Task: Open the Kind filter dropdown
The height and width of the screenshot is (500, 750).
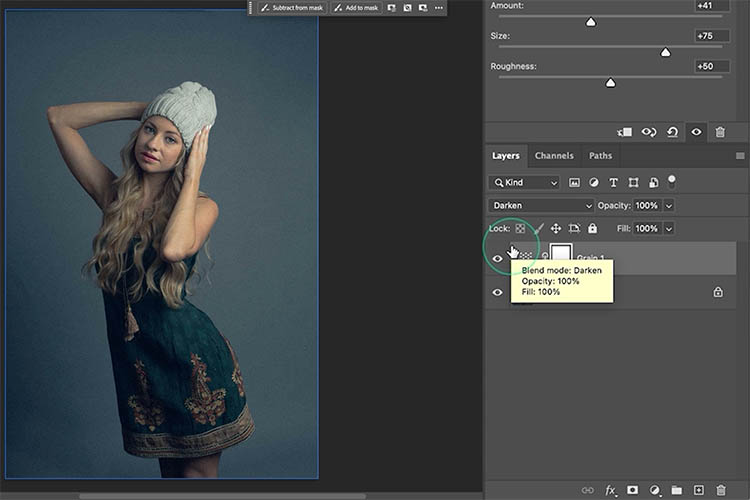Action: (525, 183)
